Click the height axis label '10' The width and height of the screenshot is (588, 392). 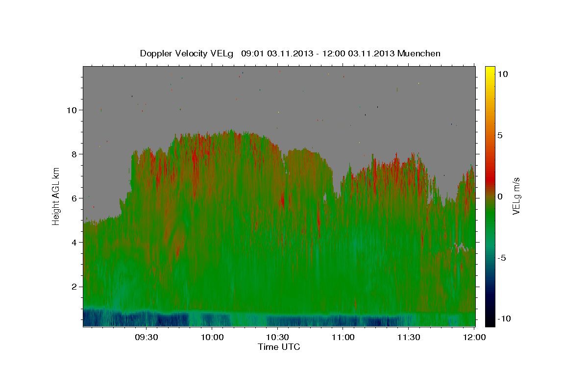(72, 110)
